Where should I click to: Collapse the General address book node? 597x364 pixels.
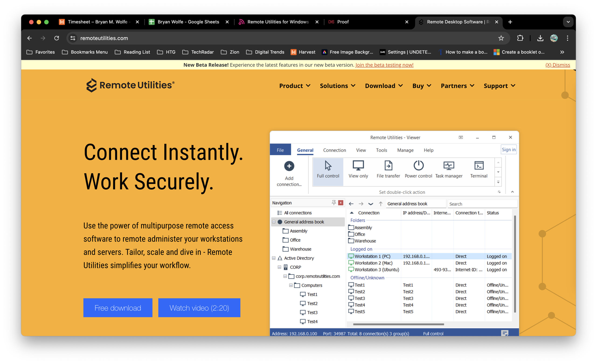[x=274, y=222]
